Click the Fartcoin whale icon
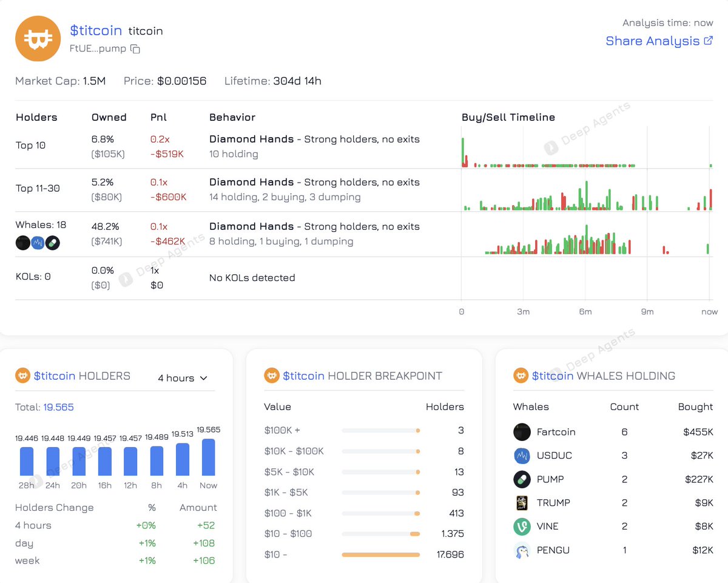The image size is (728, 583). pyautogui.click(x=522, y=432)
